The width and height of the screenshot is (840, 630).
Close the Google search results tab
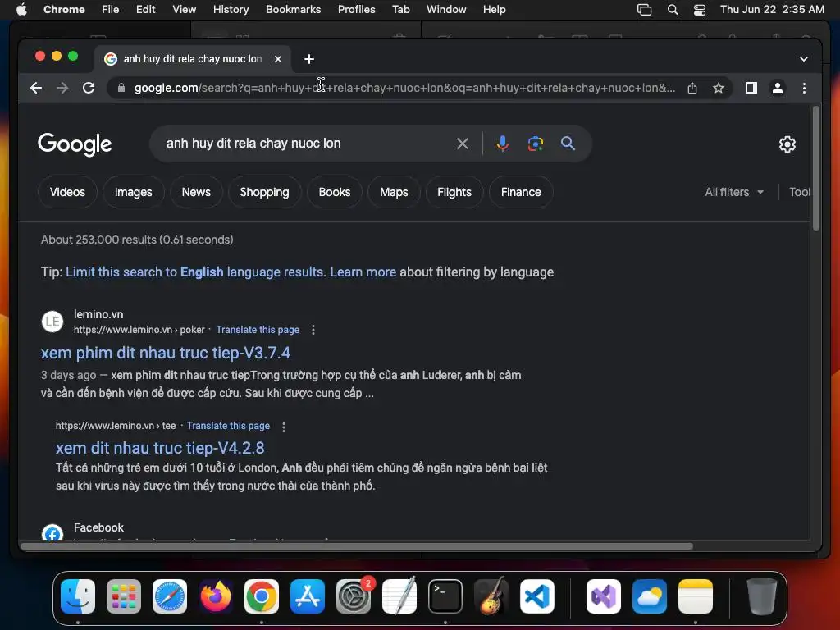pyautogui.click(x=278, y=59)
